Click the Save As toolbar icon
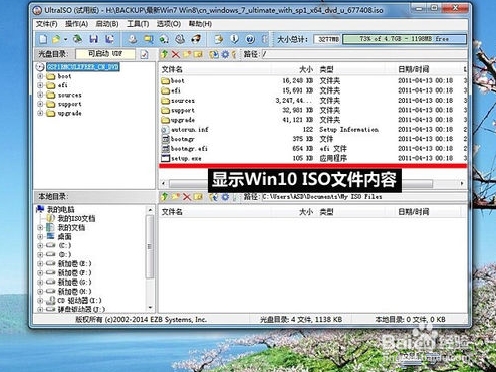496x372 pixels. [x=109, y=39]
